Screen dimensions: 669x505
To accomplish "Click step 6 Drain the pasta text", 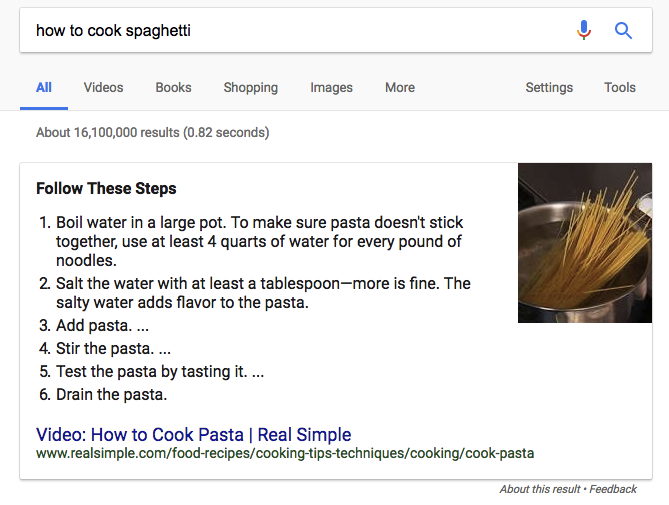I will [111, 395].
